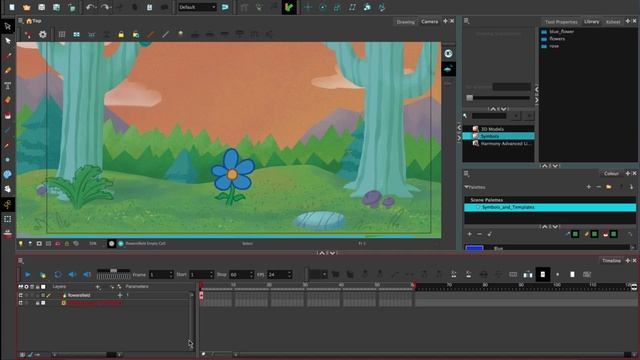Adjust the Library preview playback slider
The image size is (640, 360).
pos(498,98)
